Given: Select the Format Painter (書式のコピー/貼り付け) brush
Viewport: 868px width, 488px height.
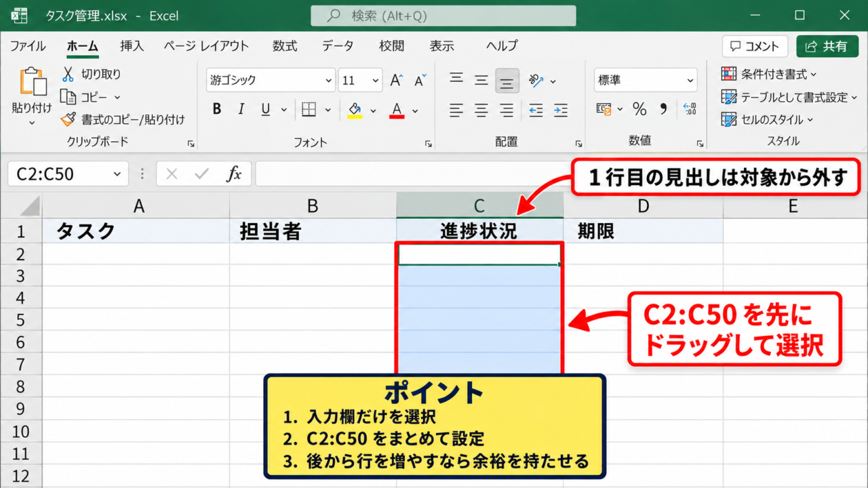Looking at the screenshot, I should click(68, 119).
